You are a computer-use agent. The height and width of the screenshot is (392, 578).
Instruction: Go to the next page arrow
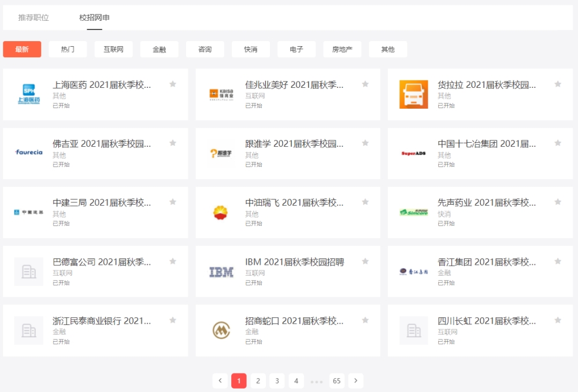[355, 380]
